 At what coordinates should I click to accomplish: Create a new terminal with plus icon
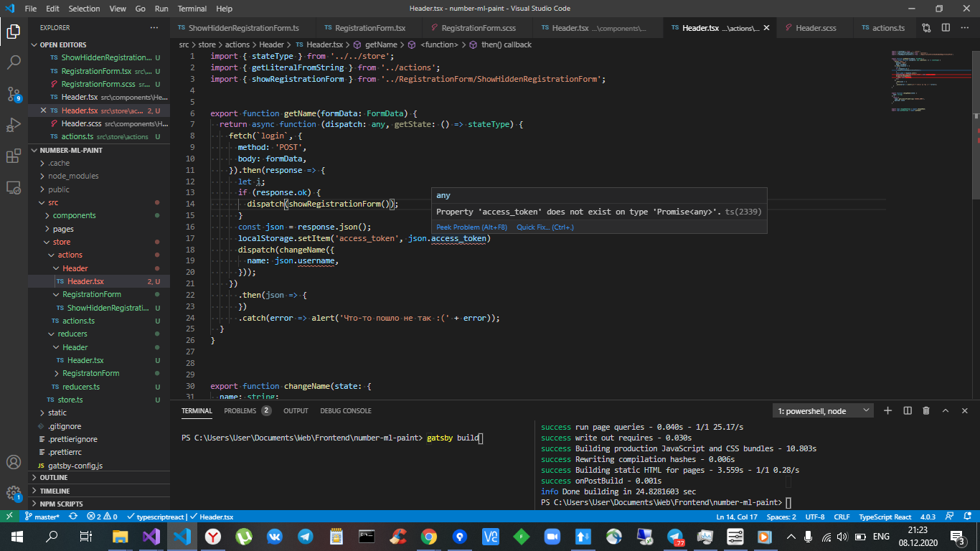click(887, 410)
